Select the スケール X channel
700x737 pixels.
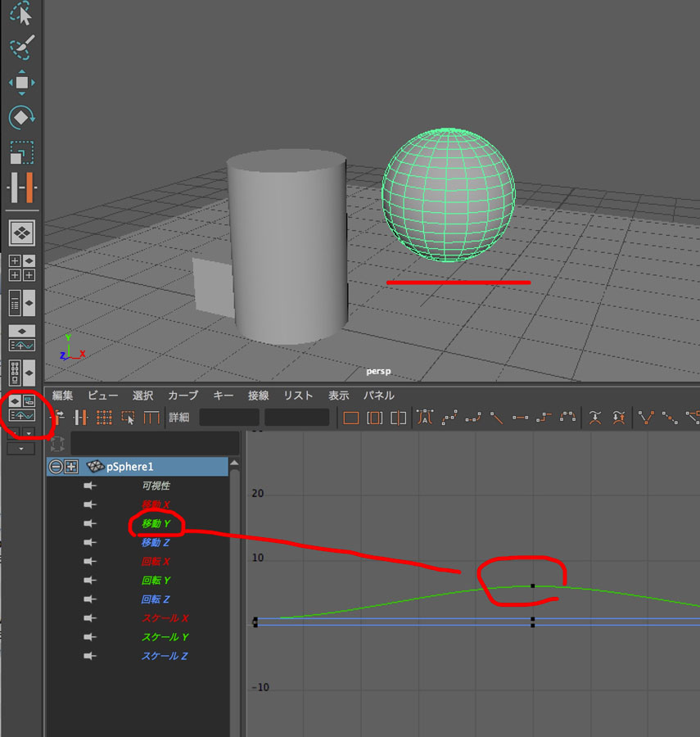tap(165, 618)
